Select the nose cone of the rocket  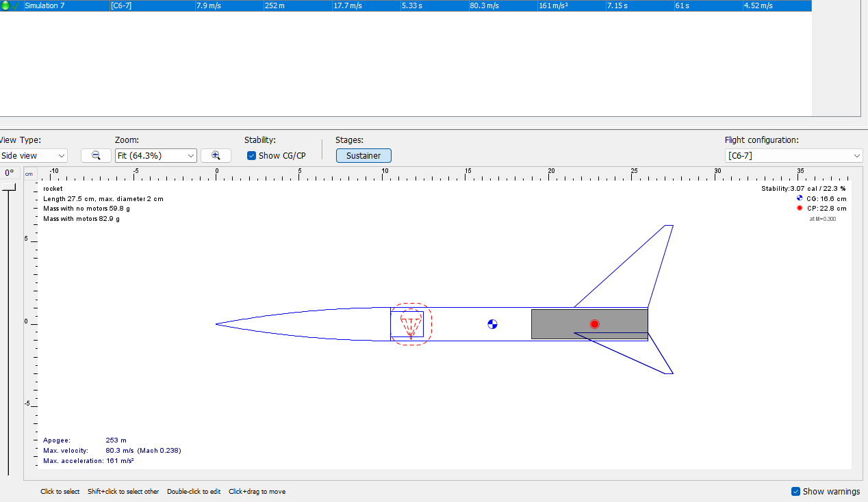tap(303, 324)
